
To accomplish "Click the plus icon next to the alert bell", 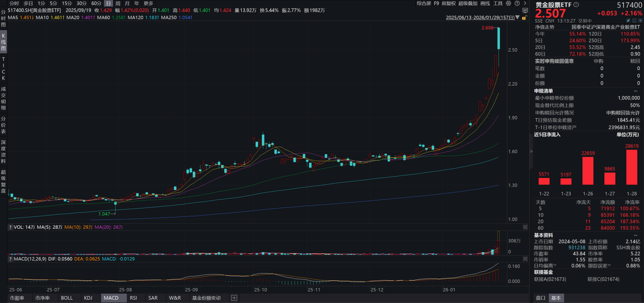I will [640, 20].
